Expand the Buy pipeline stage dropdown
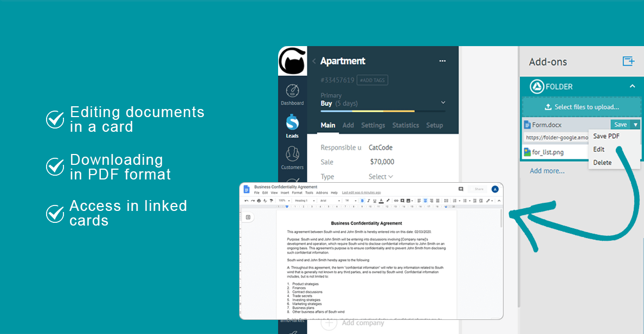644x334 pixels. click(443, 102)
